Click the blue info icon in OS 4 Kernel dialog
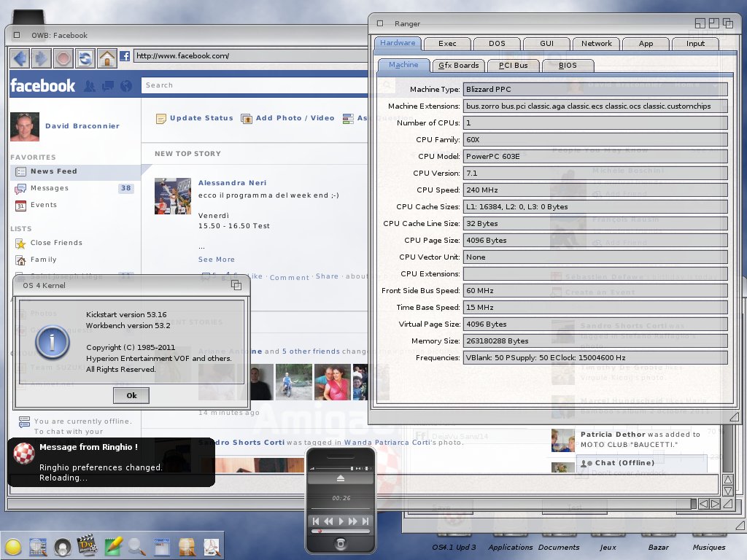Screen dimensions: 747x560 point(53,342)
